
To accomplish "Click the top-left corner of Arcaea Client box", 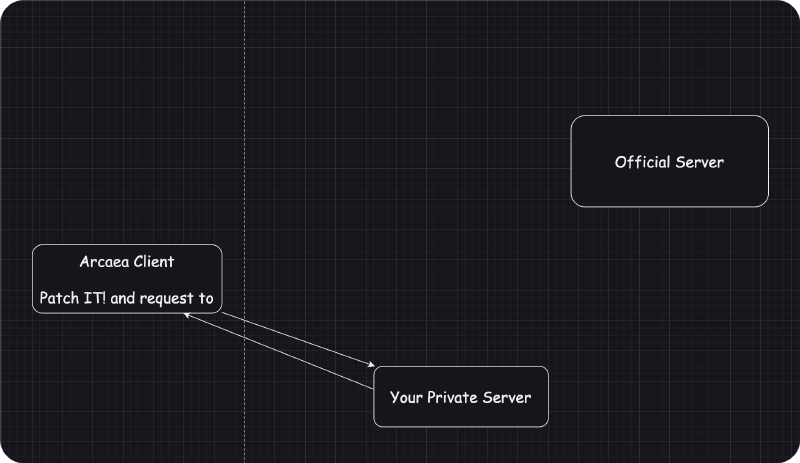I will tap(36, 247).
